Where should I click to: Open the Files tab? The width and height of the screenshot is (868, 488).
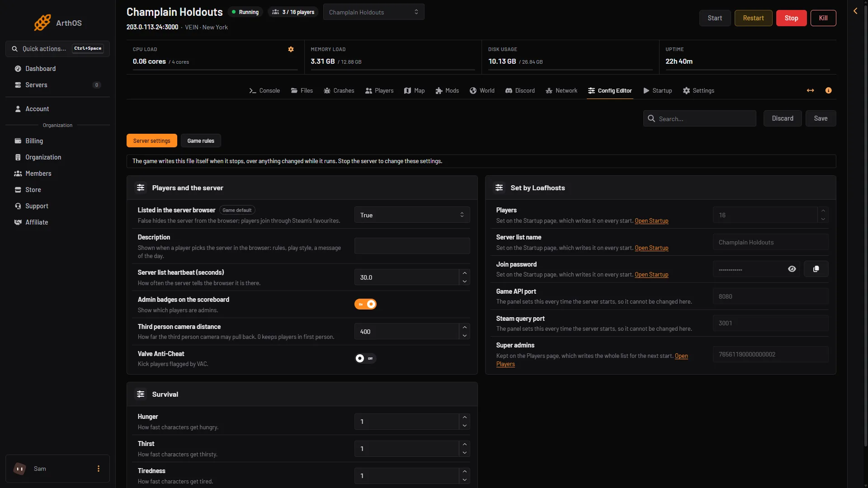click(302, 91)
